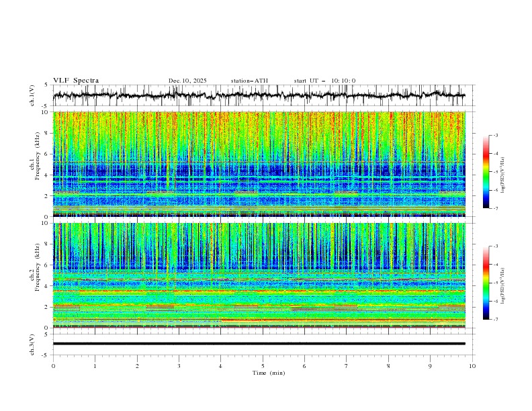Click the '8' kHz tick on ch.1 axis

click(48, 133)
